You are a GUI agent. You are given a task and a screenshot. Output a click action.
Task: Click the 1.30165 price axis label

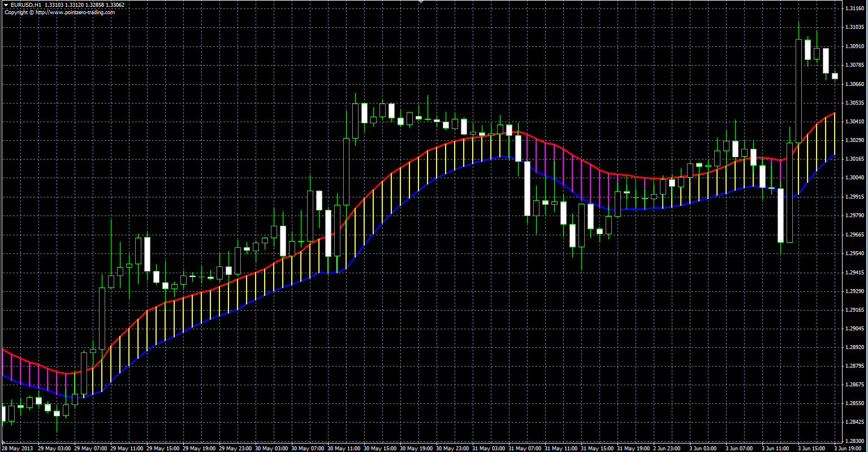point(854,160)
